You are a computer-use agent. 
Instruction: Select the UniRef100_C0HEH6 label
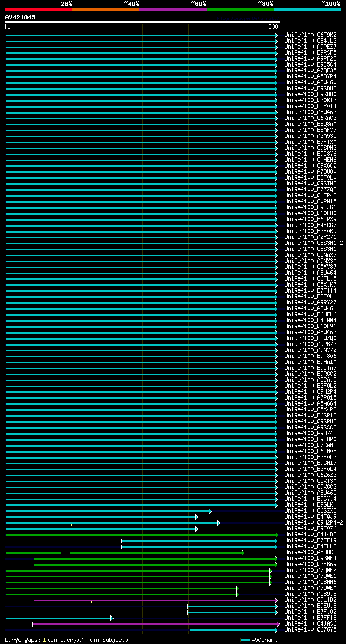310,160
